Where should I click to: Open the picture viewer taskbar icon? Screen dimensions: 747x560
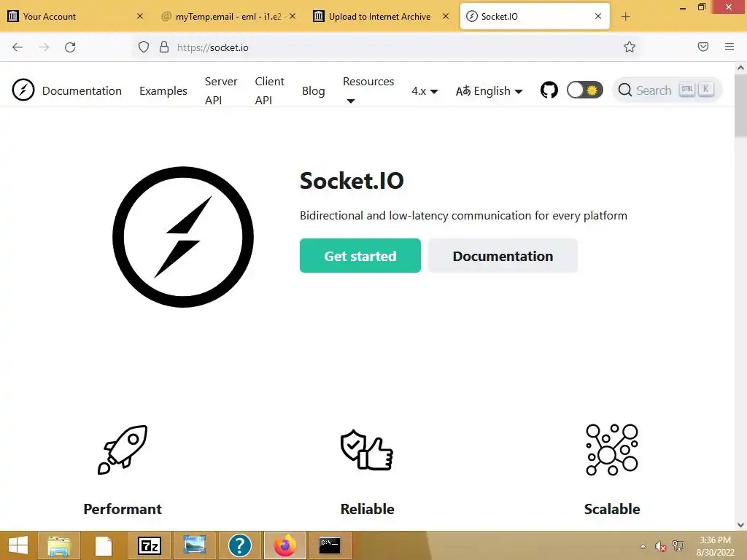pos(194,545)
